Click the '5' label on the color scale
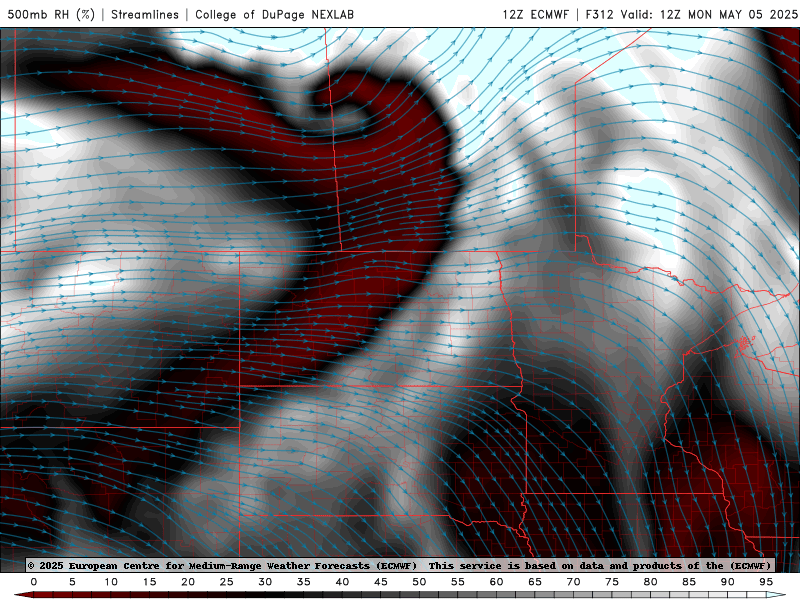The image size is (800, 600). pos(72,582)
